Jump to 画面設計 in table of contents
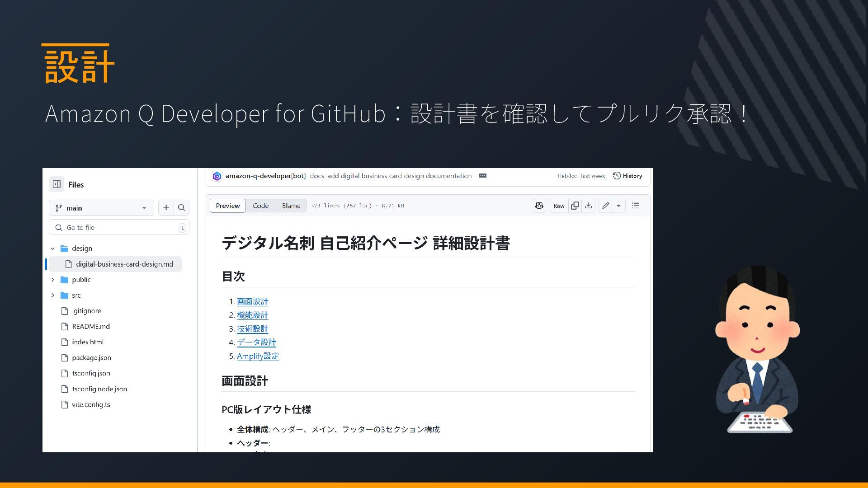The width and height of the screenshot is (868, 488). (x=252, y=301)
